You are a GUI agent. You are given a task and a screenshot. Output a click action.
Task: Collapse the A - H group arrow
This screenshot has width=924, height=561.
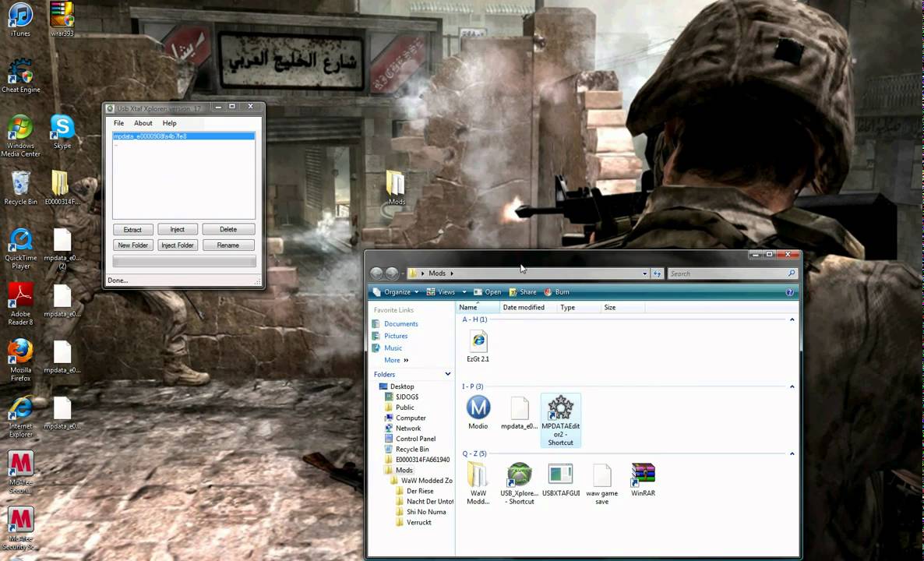point(792,319)
